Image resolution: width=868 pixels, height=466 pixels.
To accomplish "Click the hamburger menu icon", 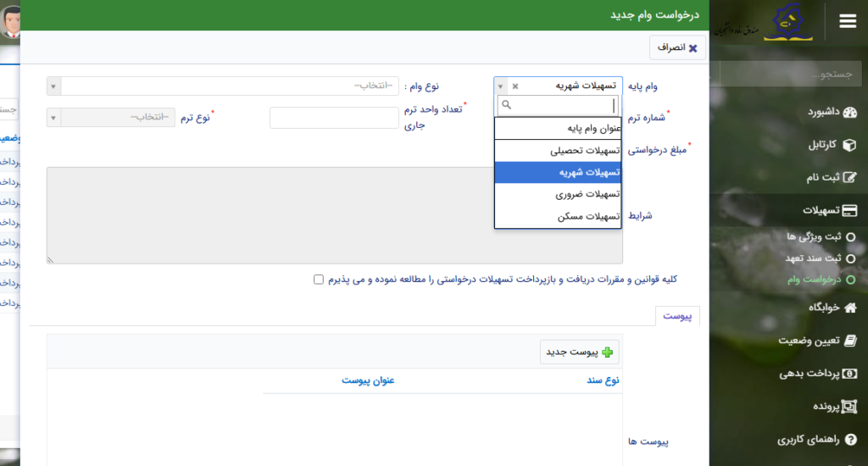I will tap(847, 22).
